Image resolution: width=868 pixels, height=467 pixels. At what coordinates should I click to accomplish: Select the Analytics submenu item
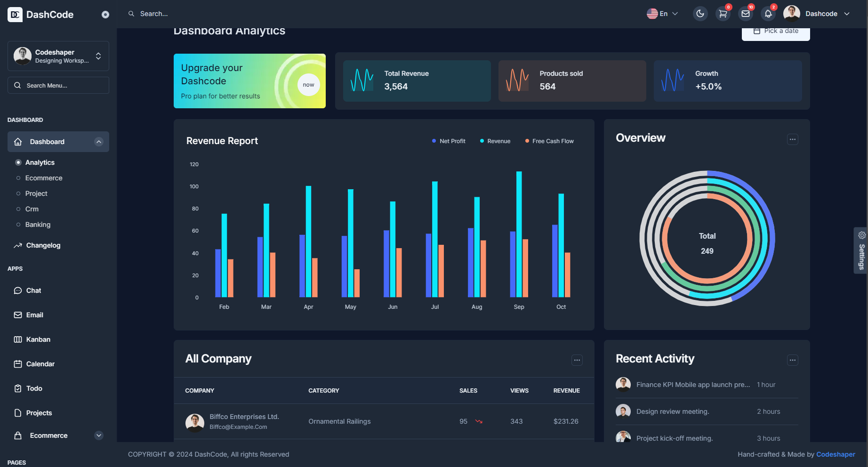pyautogui.click(x=40, y=162)
